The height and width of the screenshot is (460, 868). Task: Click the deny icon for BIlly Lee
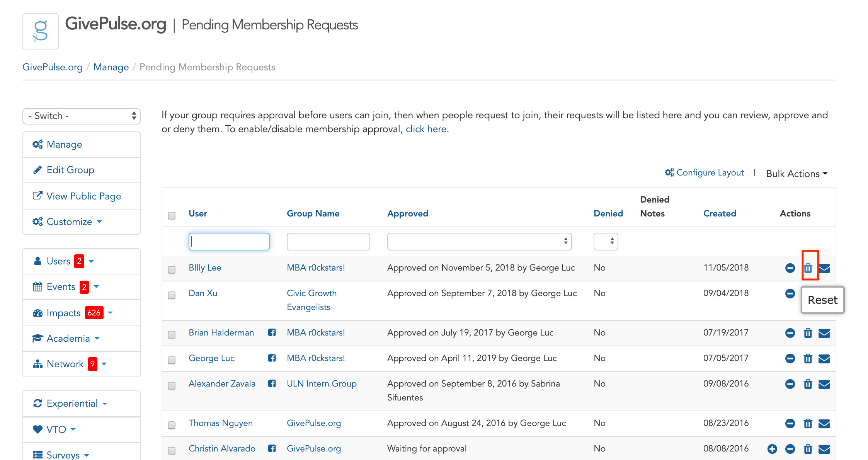coord(790,268)
